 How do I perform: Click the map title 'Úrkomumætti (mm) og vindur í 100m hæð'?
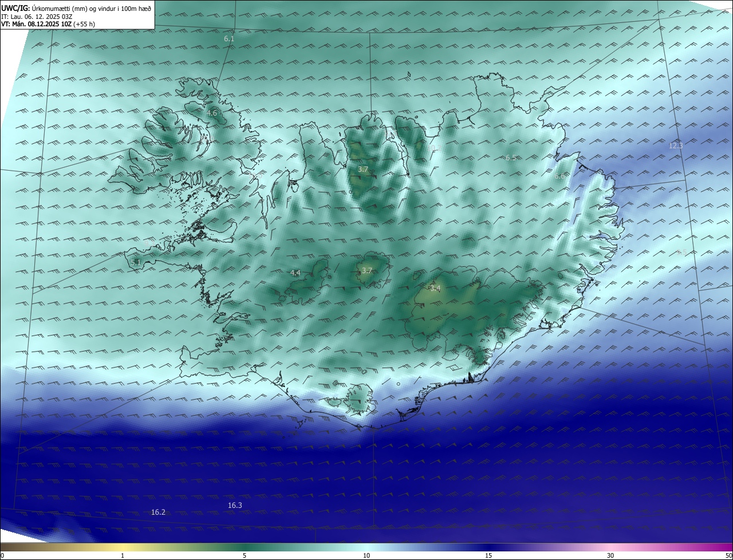[90, 9]
